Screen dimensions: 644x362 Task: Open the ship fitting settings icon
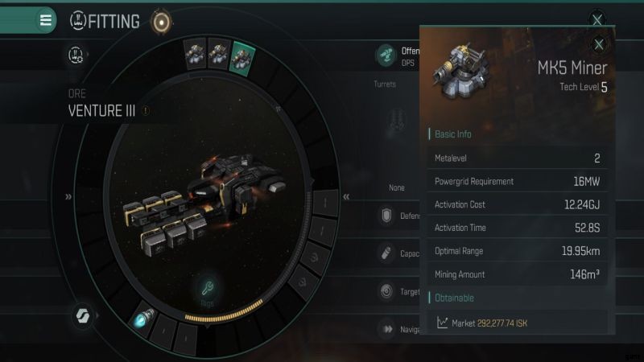click(x=76, y=55)
